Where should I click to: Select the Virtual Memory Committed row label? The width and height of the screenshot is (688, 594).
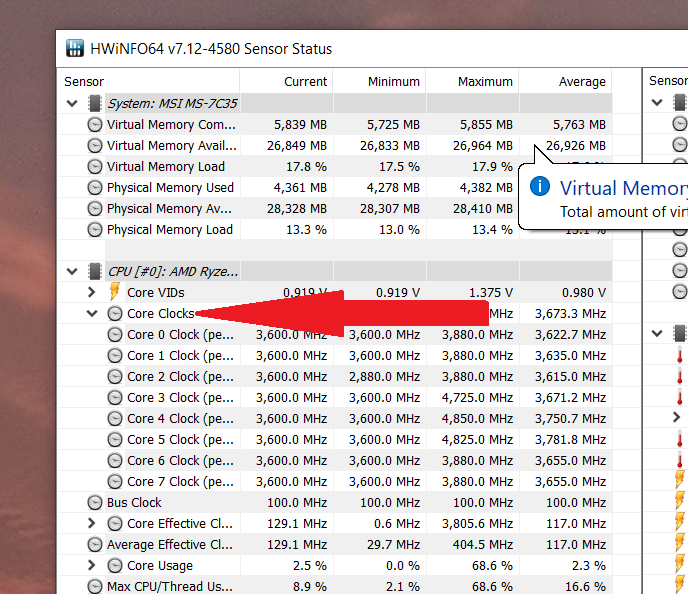tap(171, 125)
